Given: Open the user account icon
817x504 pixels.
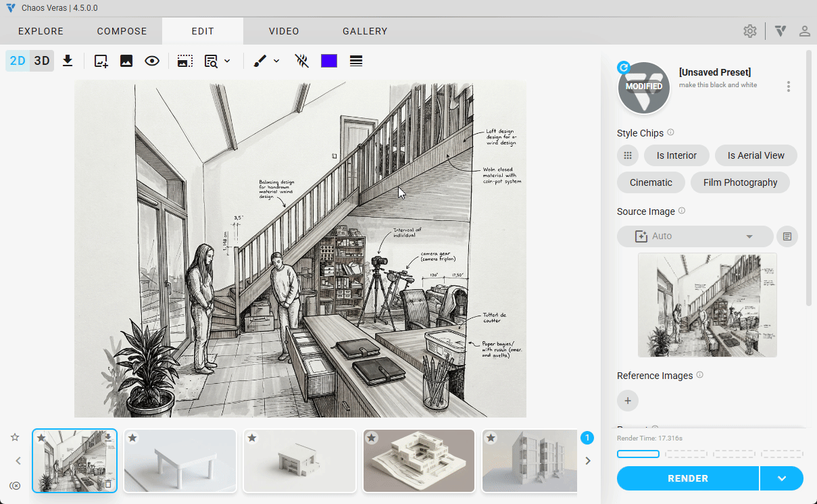Looking at the screenshot, I should point(804,31).
